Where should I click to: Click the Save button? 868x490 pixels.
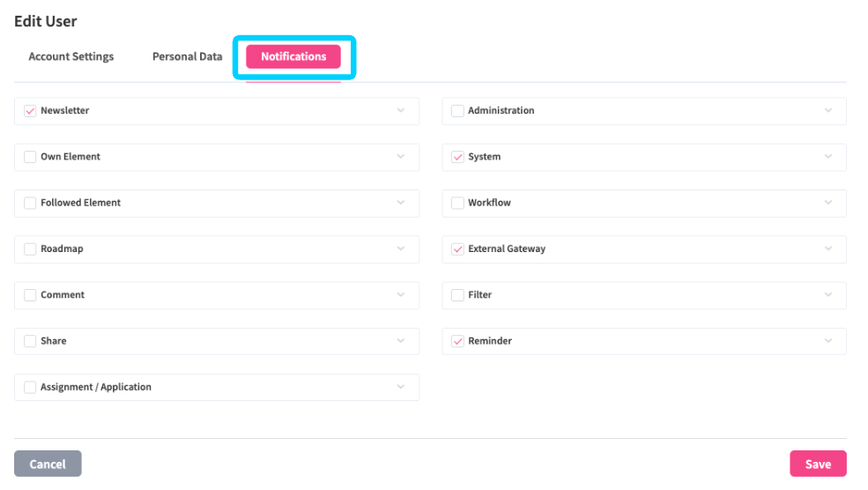pos(818,464)
